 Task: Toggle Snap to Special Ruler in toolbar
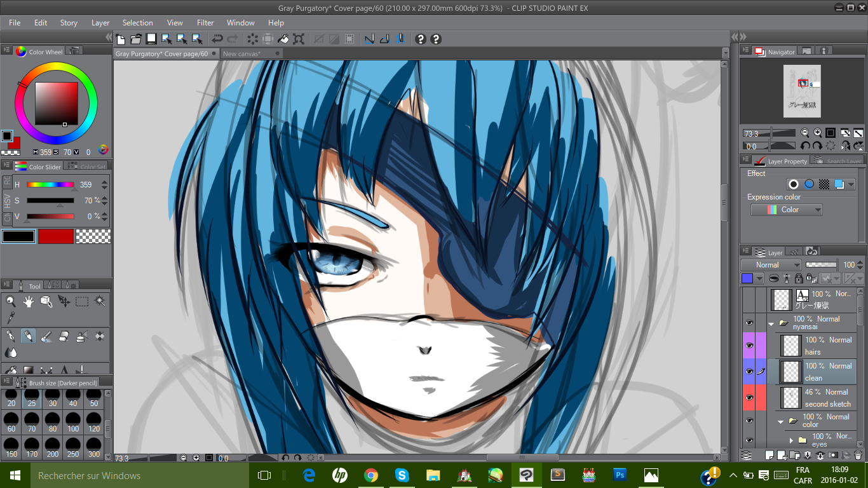pyautogui.click(x=384, y=39)
